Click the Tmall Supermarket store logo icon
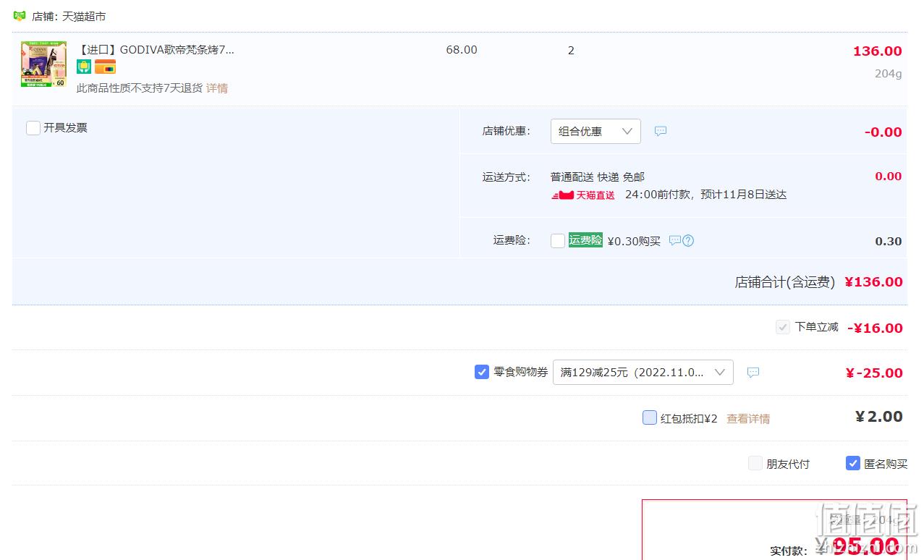This screenshot has height=560, width=924. 20,16
